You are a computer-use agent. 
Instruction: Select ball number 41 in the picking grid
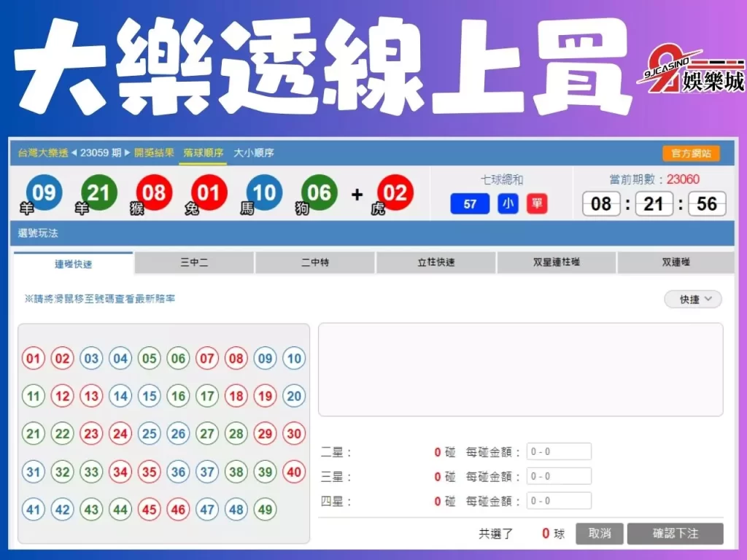click(32, 510)
